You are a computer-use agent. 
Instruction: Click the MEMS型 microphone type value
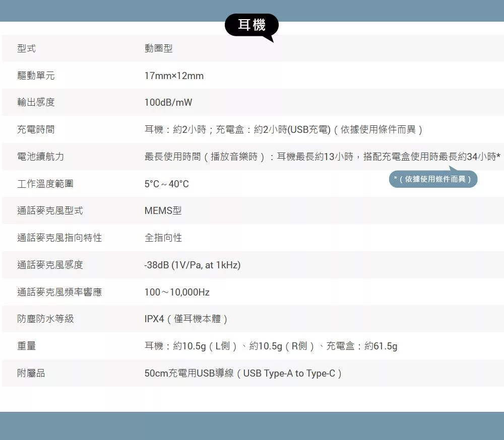(163, 211)
